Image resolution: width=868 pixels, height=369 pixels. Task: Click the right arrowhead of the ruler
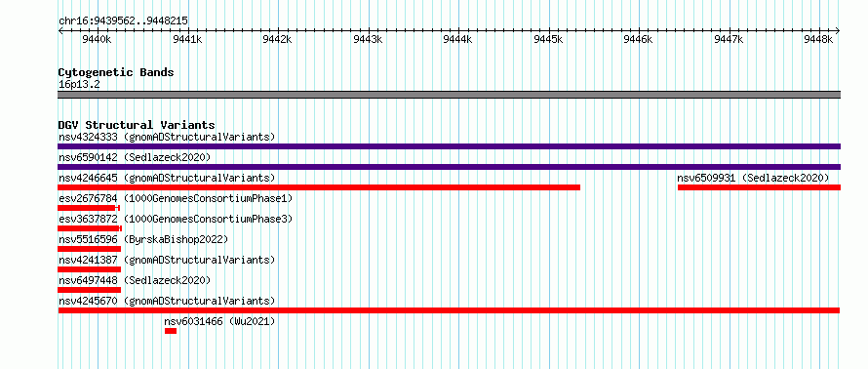click(x=838, y=31)
